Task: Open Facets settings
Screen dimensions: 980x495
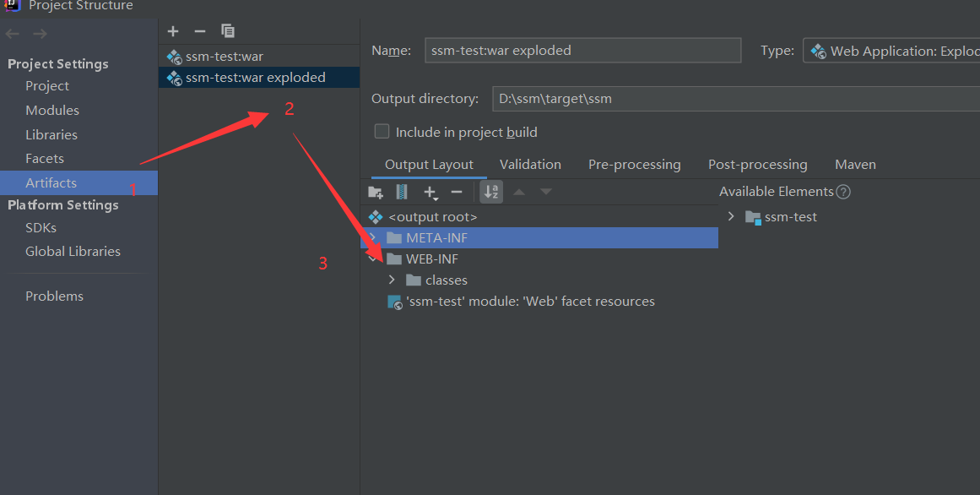Action: (45, 159)
